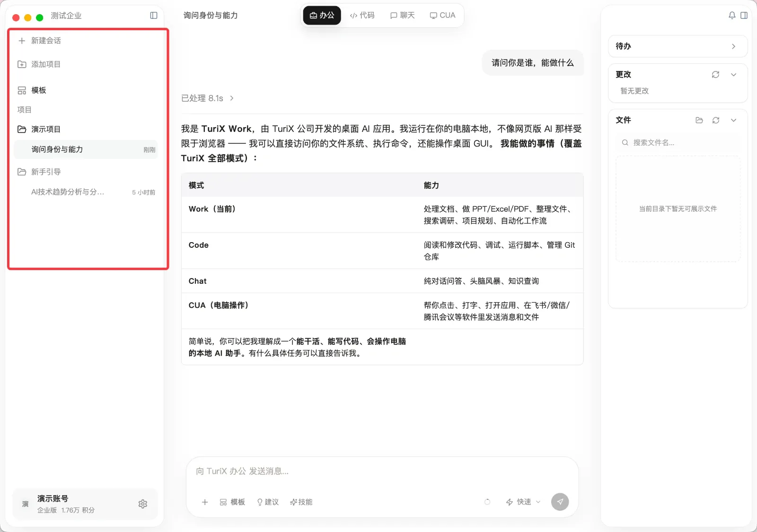Focus the 搜索文件名 search field
The height and width of the screenshot is (532, 757).
[x=678, y=143]
